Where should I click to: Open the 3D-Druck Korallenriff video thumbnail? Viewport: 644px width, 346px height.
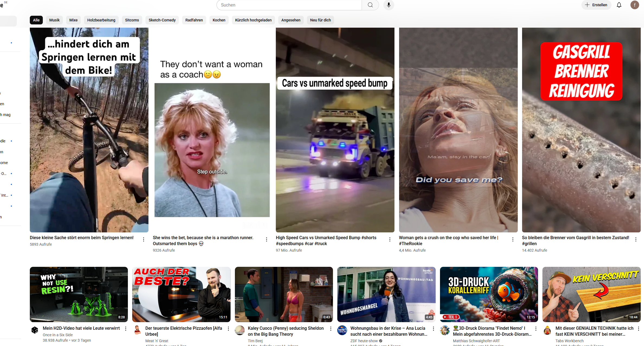[489, 294]
